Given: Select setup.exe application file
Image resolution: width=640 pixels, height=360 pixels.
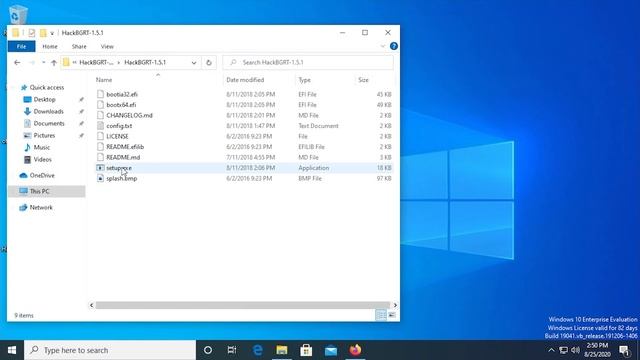Looking at the screenshot, I should pyautogui.click(x=119, y=168).
